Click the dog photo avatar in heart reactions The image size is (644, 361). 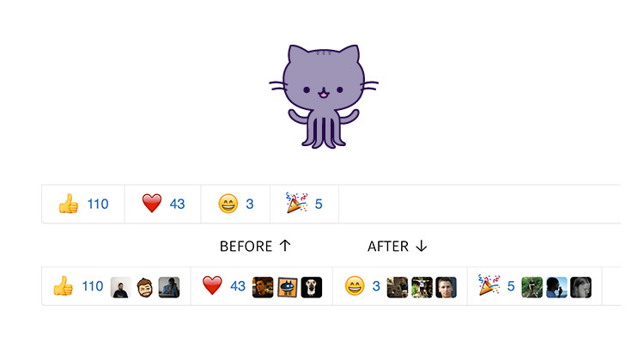(x=312, y=287)
